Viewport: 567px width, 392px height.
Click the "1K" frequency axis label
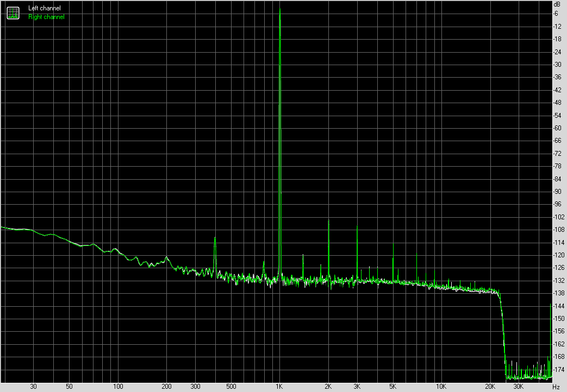(x=279, y=387)
